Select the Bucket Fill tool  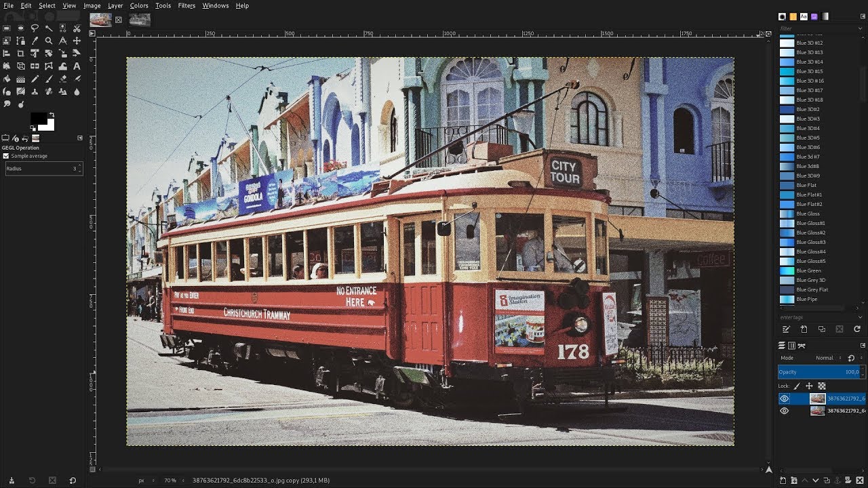click(6, 79)
